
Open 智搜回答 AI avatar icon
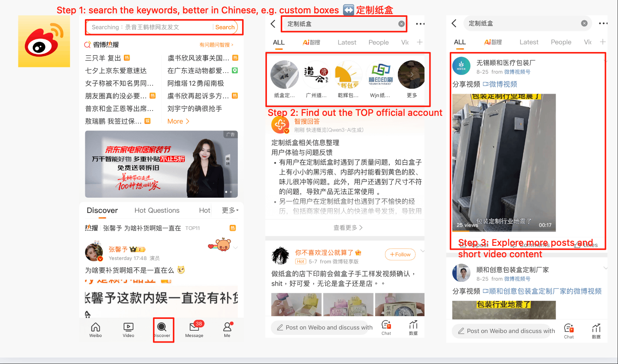point(280,125)
